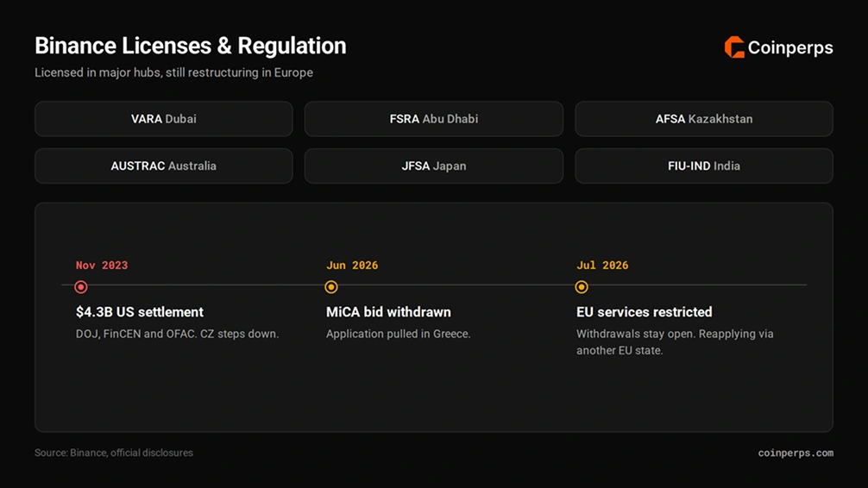This screenshot has height=488, width=868.
Task: Click 'Withdrawals stay open. Reapplying via another EU state.' text
Action: [675, 342]
